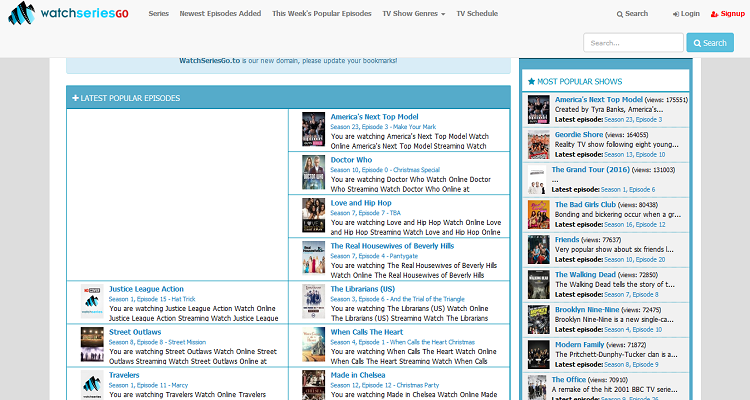Screen dimensions: 750x400
Task: Click The Bad Girls Club poster
Action: 539,214
